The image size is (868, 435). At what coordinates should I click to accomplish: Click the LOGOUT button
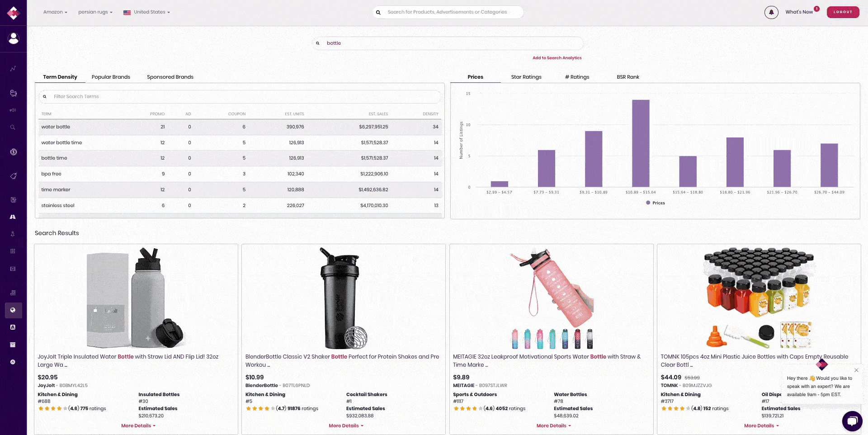pyautogui.click(x=843, y=12)
